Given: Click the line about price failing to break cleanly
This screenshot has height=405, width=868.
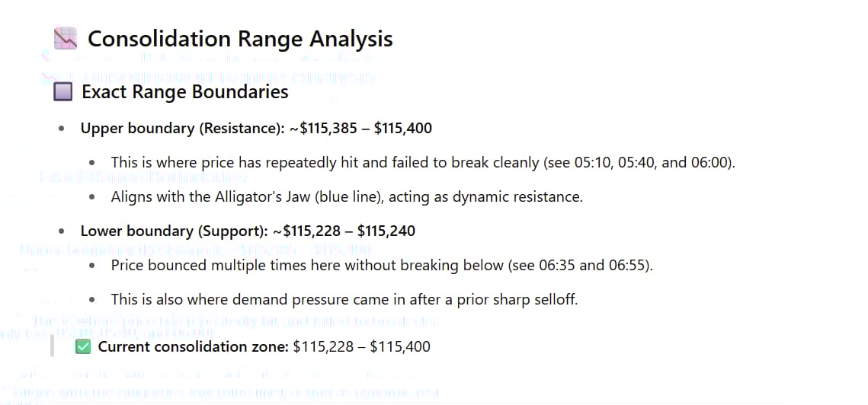Looking at the screenshot, I should pos(423,163).
